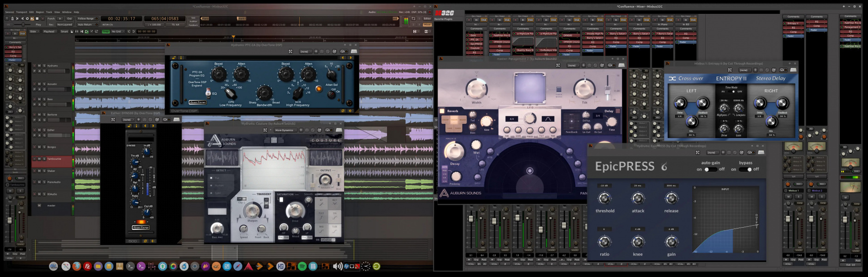868x277 pixels.
Task: Click the Tambourine track name
Action: pos(55,159)
